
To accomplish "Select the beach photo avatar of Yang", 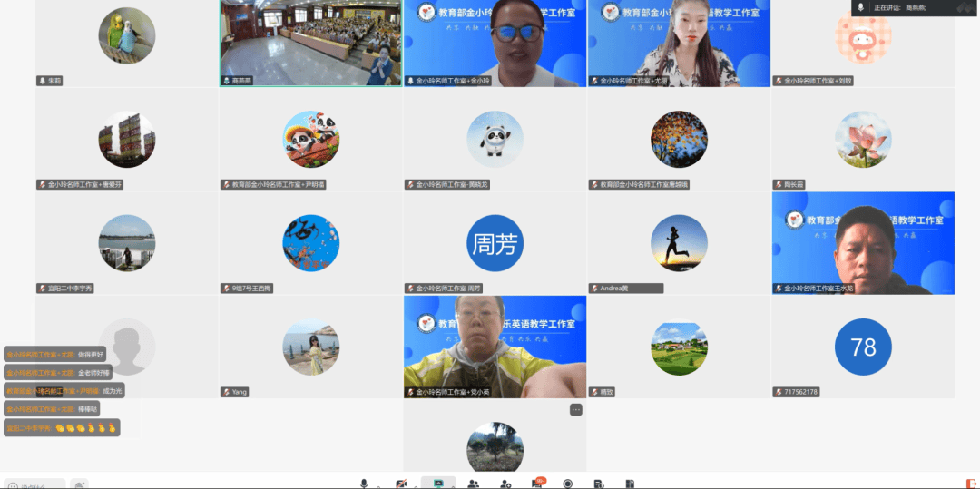I will tap(310, 347).
